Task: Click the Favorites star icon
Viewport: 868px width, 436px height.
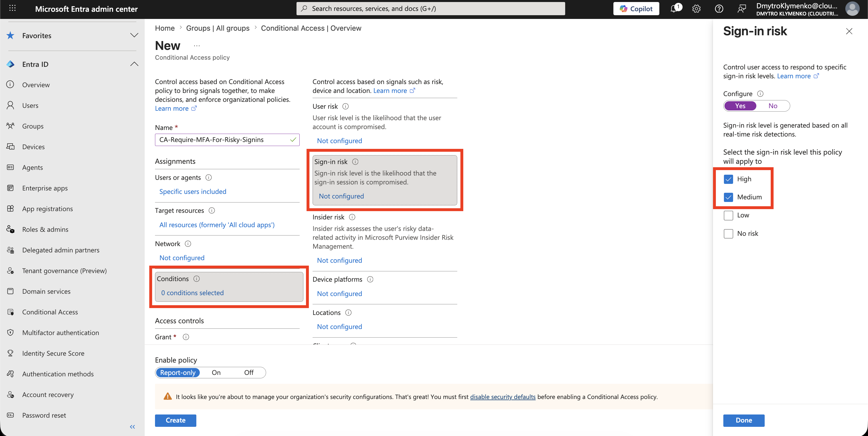Action: click(x=10, y=35)
